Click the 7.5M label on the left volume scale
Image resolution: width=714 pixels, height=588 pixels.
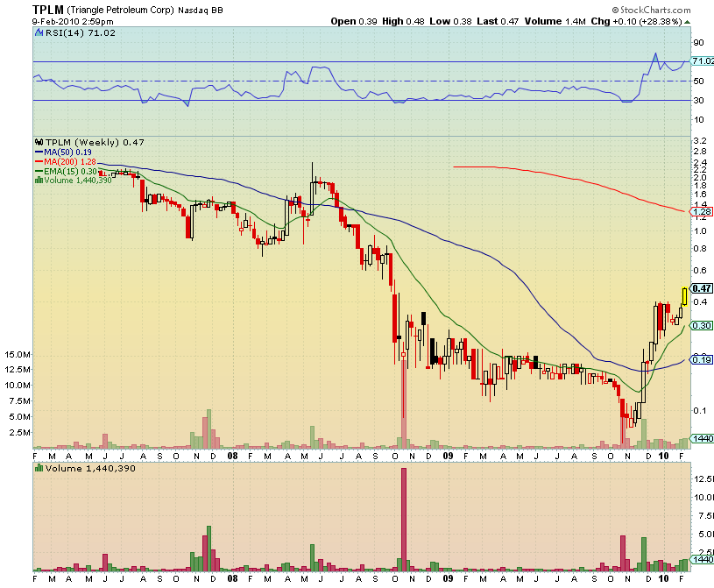pyautogui.click(x=20, y=401)
